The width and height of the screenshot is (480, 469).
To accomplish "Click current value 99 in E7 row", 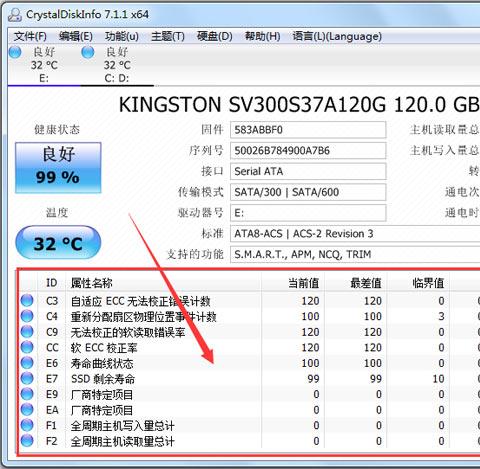I will coord(313,379).
